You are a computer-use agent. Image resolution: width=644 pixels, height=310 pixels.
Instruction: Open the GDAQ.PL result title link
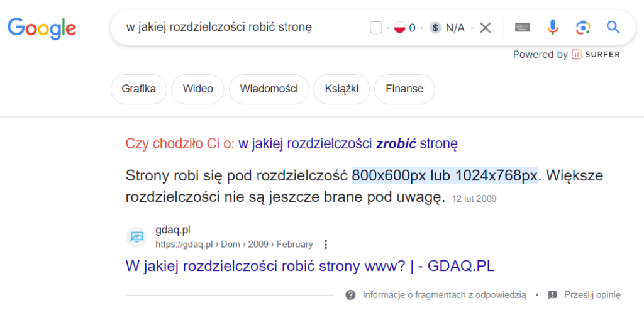tap(310, 266)
